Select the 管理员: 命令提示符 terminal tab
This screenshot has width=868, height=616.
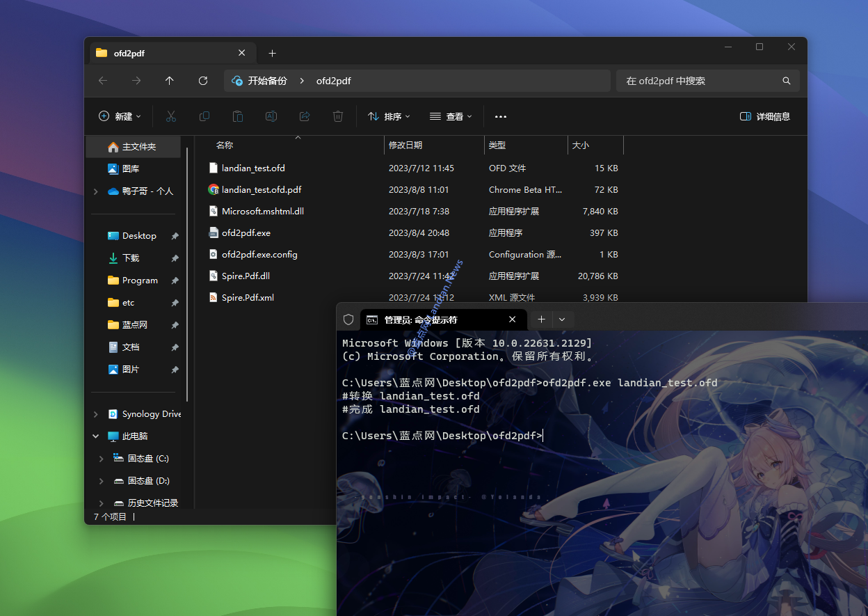click(x=431, y=319)
